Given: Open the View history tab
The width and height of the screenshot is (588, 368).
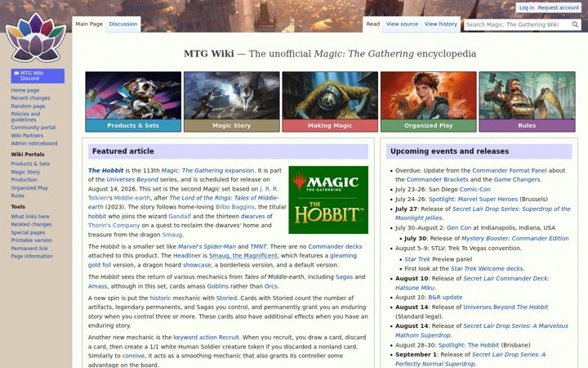Looking at the screenshot, I should coord(441,24).
